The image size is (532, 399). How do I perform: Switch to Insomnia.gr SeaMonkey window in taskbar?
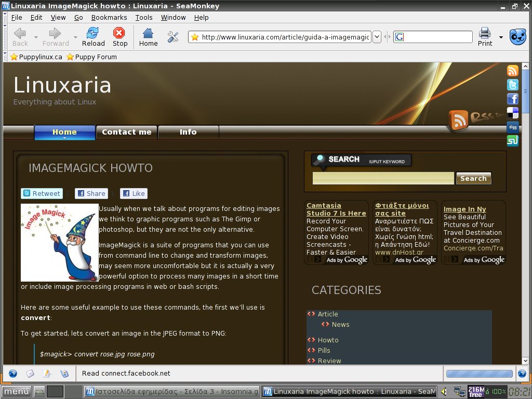pyautogui.click(x=172, y=392)
